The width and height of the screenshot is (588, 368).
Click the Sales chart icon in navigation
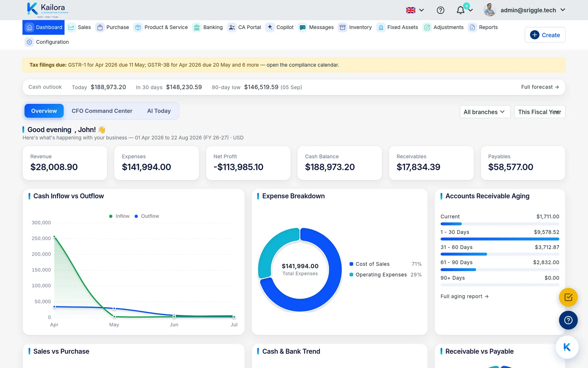coord(72,28)
